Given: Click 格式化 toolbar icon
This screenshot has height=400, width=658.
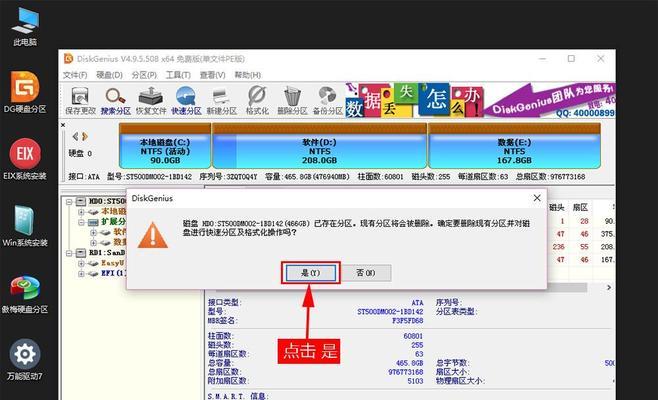Looking at the screenshot, I should coord(257,100).
